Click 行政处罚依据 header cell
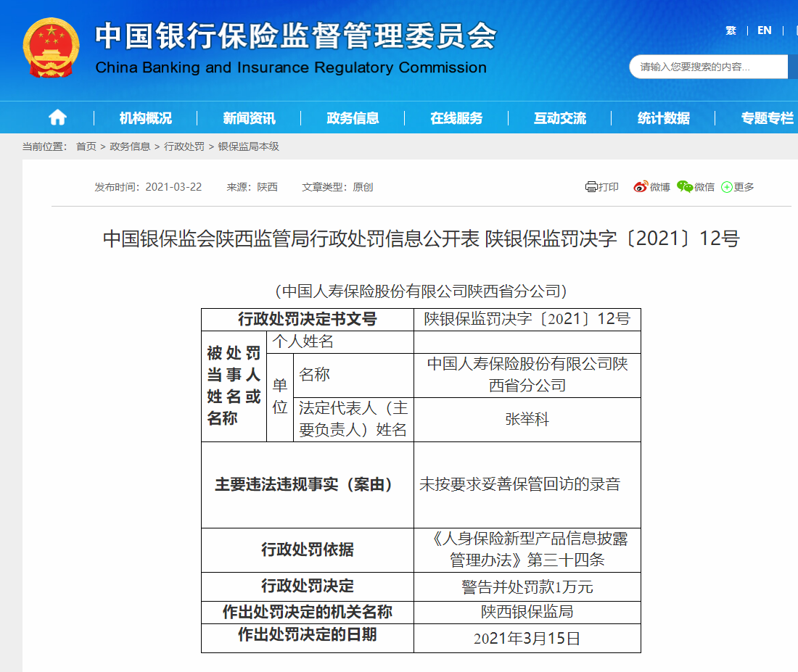 point(308,550)
